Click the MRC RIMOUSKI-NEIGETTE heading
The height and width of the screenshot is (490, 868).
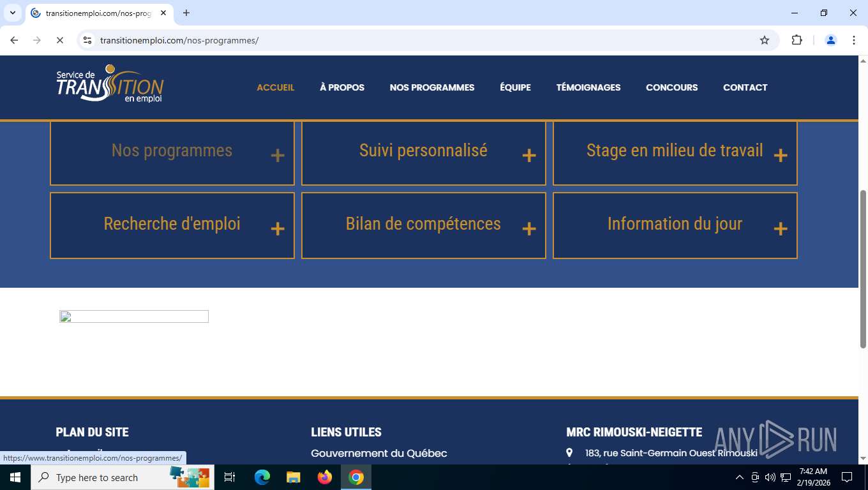click(x=634, y=432)
